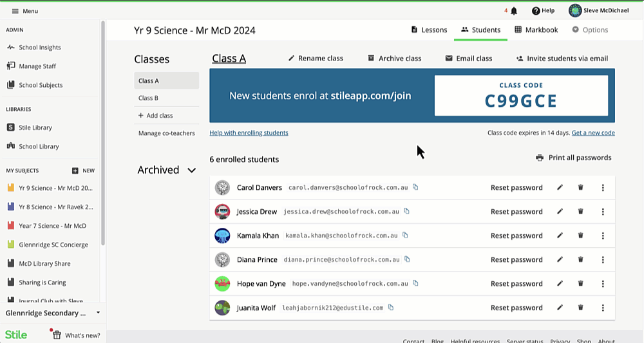Click the Class A heading
Screen dimensions: 644x343
tap(229, 59)
